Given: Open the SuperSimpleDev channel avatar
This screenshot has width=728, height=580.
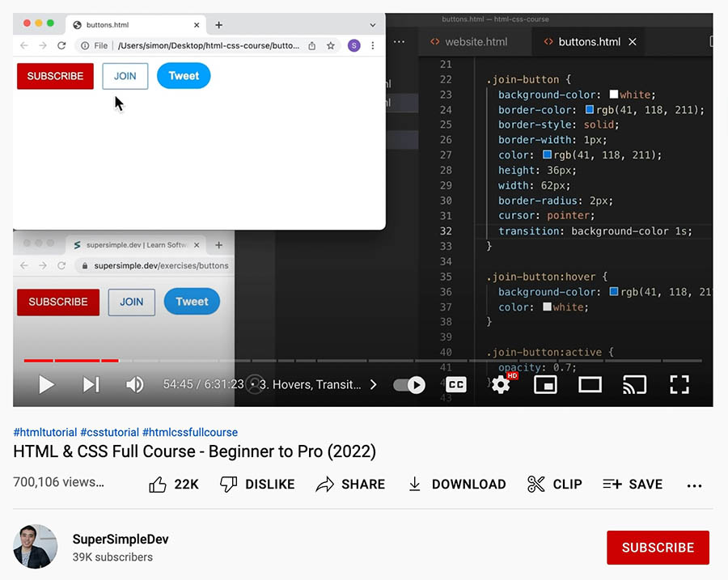Looking at the screenshot, I should coord(36,547).
